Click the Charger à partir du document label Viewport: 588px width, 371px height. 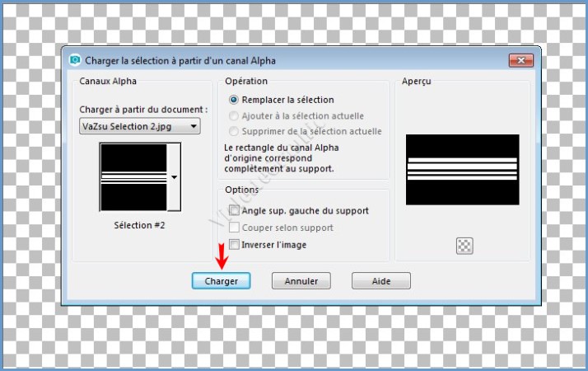pos(143,109)
